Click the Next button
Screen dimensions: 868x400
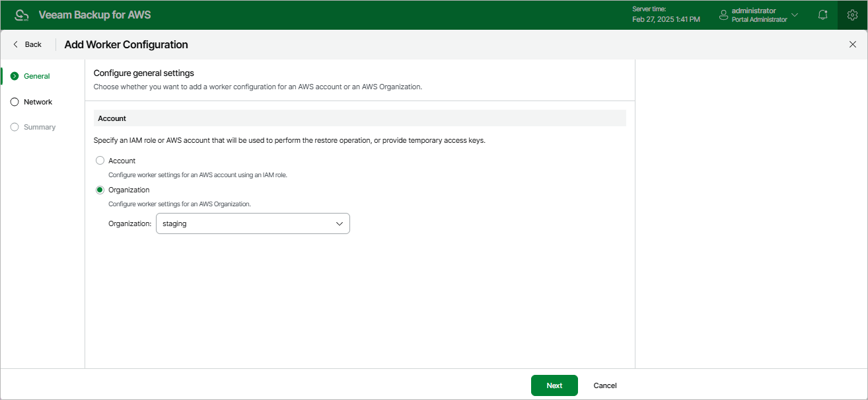point(554,385)
